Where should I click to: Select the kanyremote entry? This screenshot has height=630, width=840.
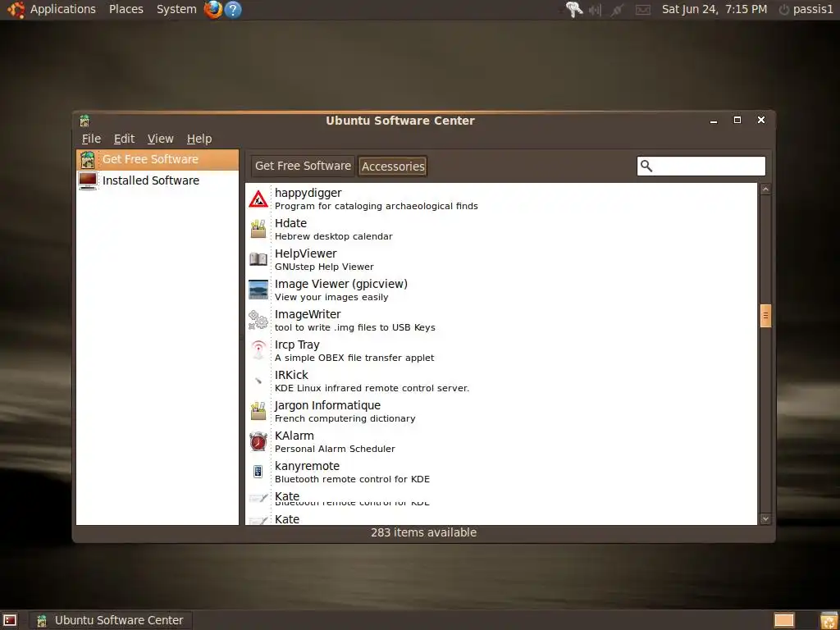[x=501, y=472]
